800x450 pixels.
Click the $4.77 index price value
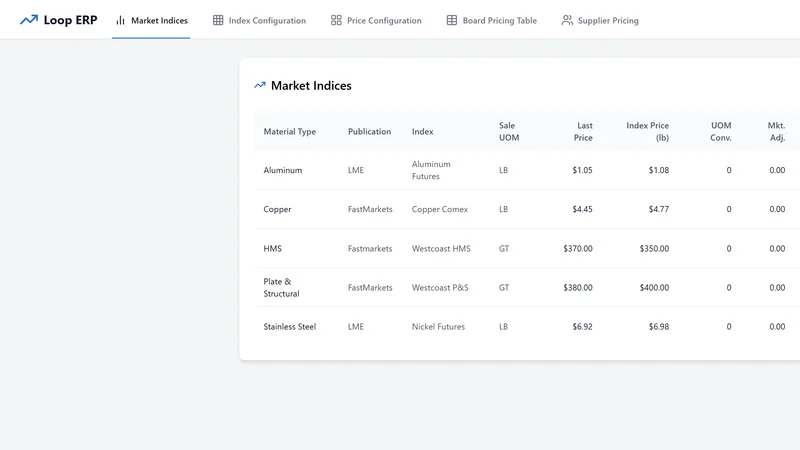coord(659,209)
